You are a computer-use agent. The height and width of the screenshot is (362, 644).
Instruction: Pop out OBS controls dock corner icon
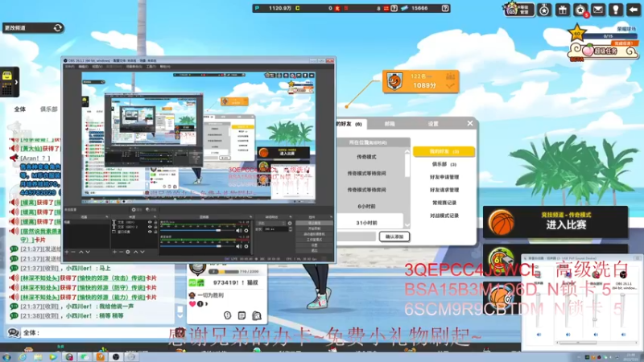(x=331, y=216)
